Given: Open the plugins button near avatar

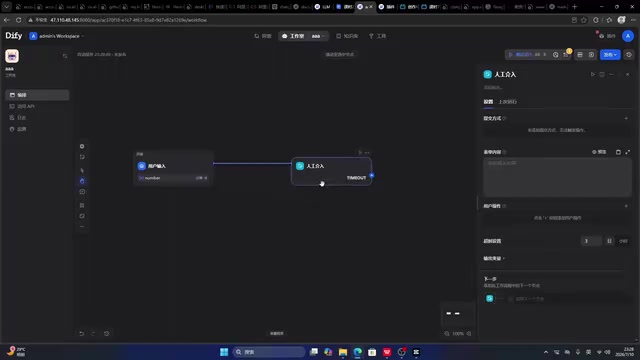Looking at the screenshot, I should (x=607, y=36).
